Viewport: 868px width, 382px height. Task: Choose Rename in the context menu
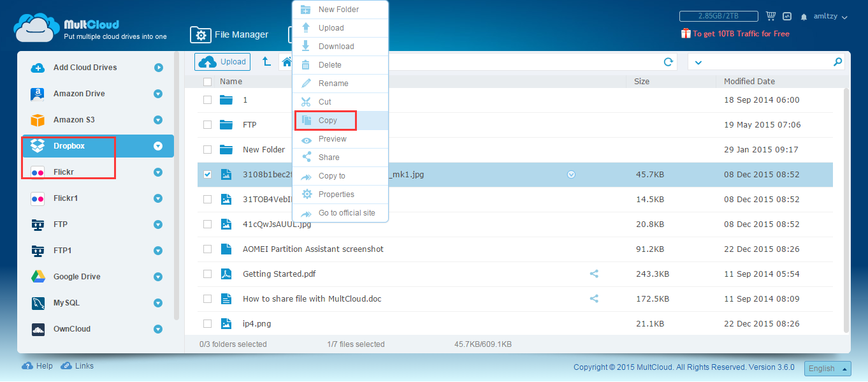341,84
